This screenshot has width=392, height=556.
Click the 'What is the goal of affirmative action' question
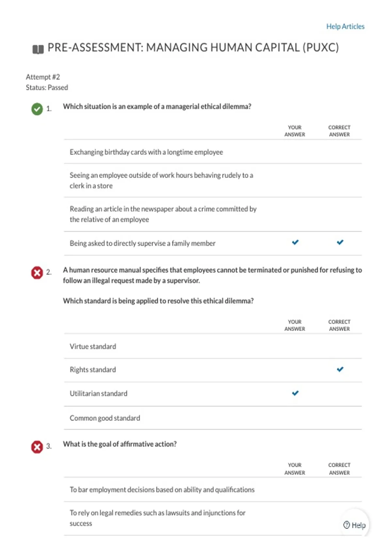(120, 444)
